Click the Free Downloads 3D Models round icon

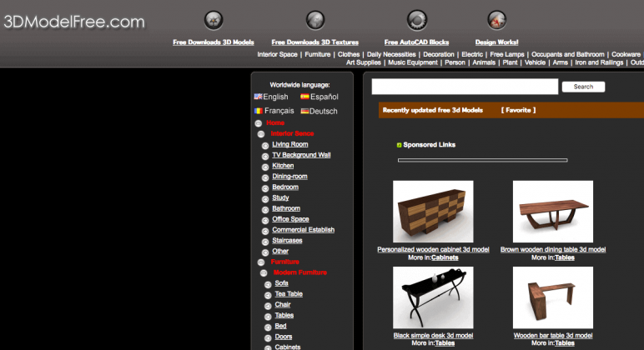tap(214, 20)
